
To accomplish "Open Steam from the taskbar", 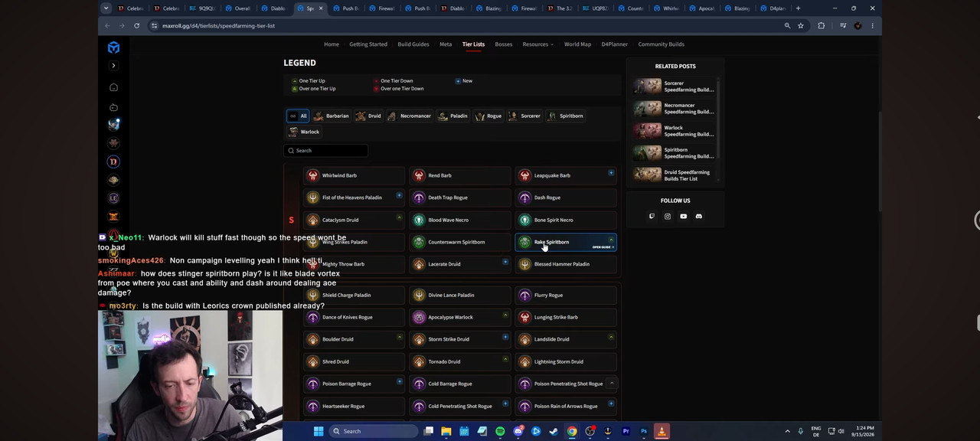I will pos(554,431).
